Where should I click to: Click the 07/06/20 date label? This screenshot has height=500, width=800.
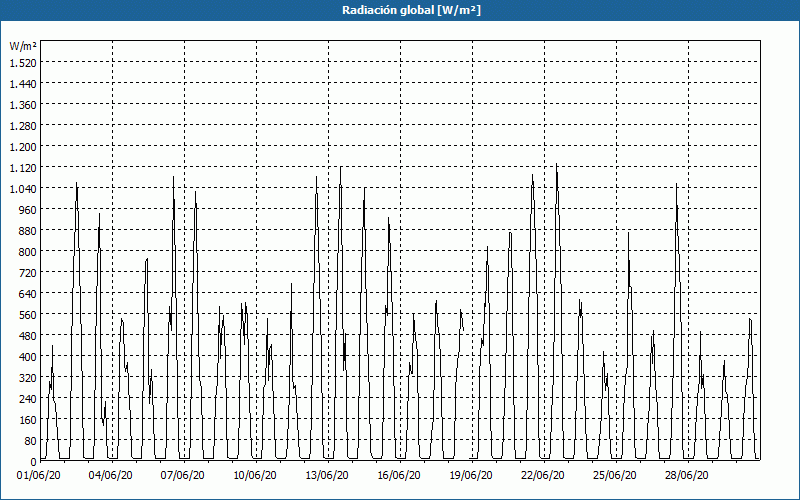pos(183,475)
